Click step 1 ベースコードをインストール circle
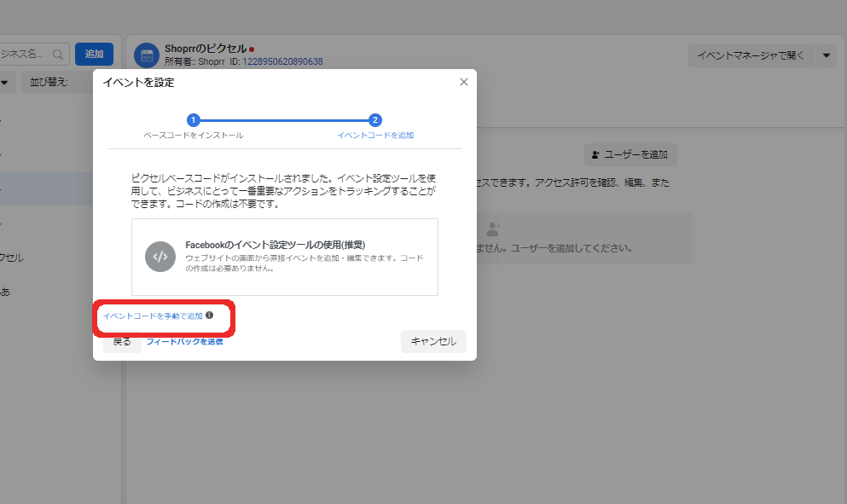 point(194,120)
